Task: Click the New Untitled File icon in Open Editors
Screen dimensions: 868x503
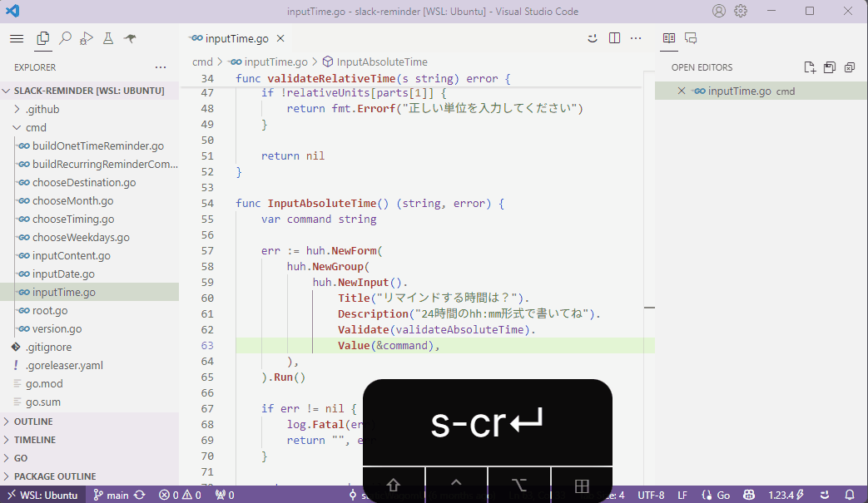Action: coord(809,67)
